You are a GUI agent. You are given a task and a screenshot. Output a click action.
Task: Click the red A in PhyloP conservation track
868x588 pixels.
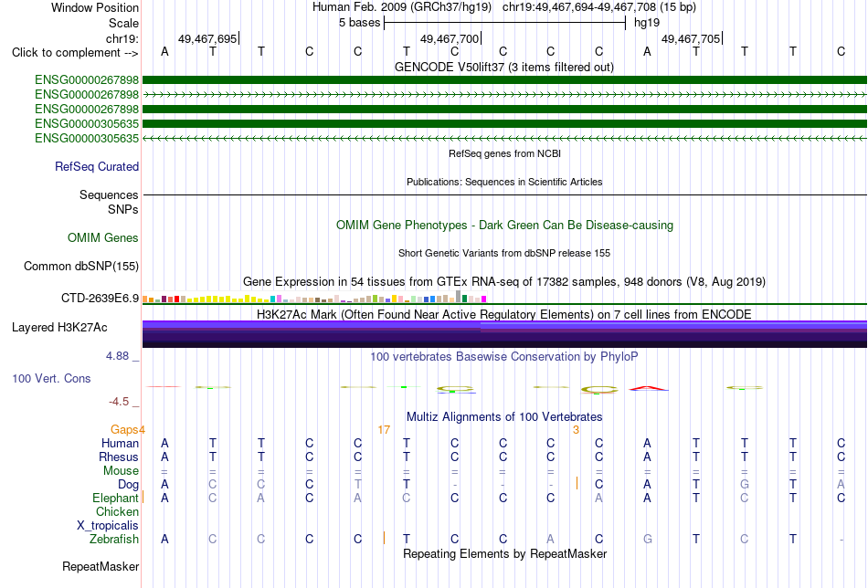tap(648, 388)
